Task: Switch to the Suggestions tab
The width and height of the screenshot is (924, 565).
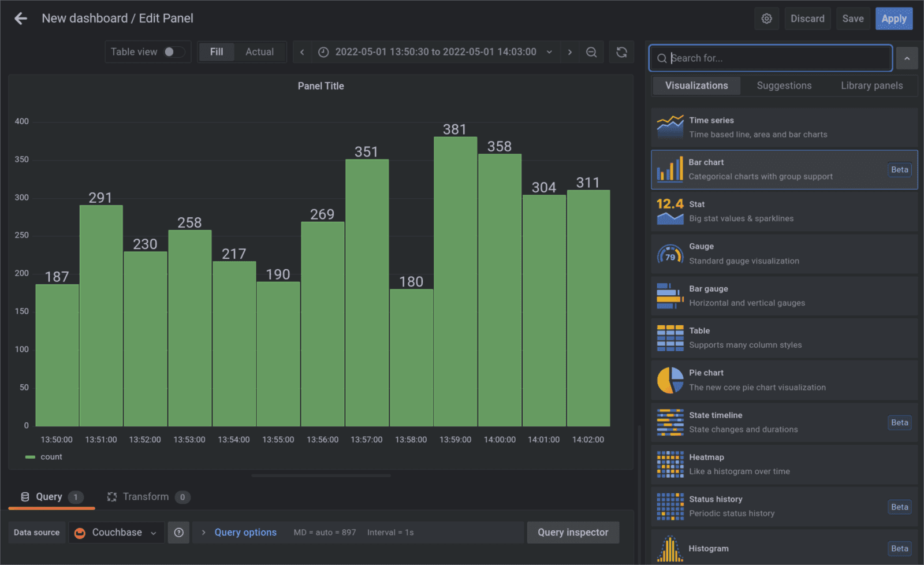Action: (x=784, y=86)
